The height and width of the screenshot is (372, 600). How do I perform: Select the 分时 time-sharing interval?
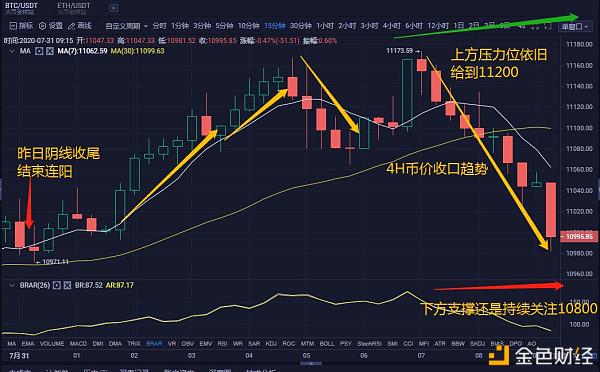160,26
